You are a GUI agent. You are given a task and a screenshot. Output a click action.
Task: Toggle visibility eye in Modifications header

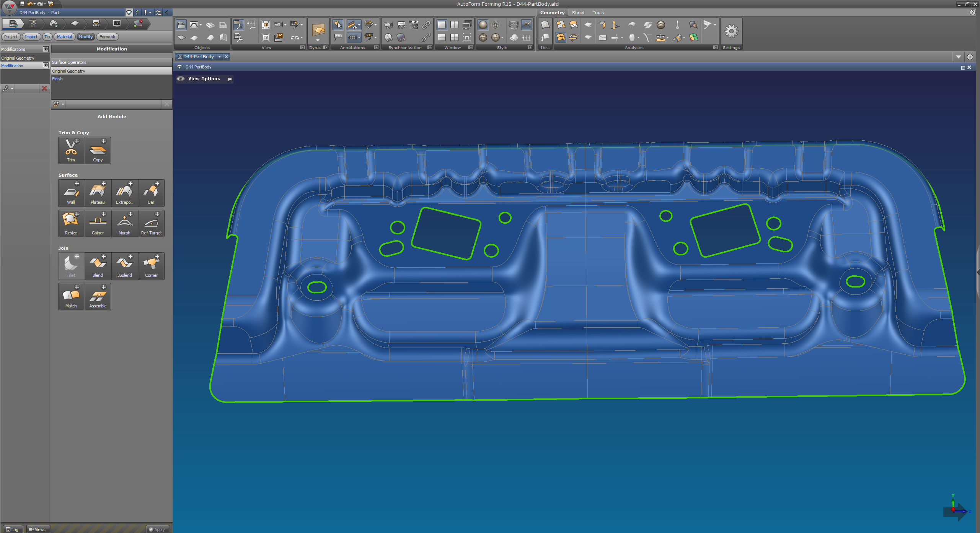(x=46, y=49)
